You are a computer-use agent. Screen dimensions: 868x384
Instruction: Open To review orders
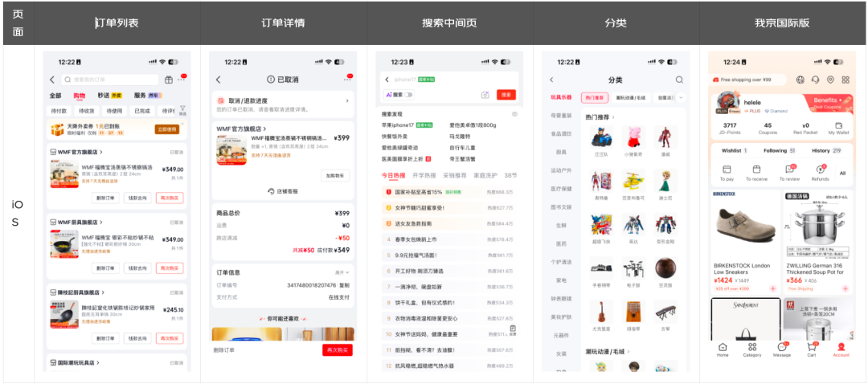click(789, 174)
